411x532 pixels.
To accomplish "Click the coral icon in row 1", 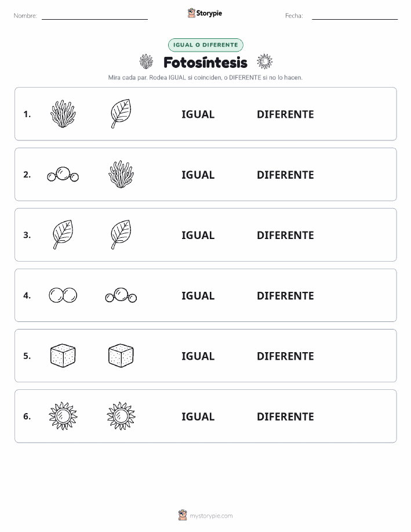I will [x=63, y=114].
